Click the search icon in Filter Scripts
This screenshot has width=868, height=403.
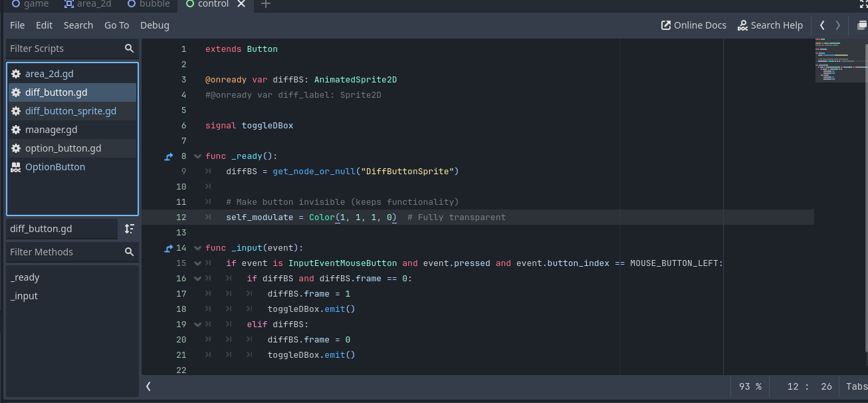(x=129, y=49)
